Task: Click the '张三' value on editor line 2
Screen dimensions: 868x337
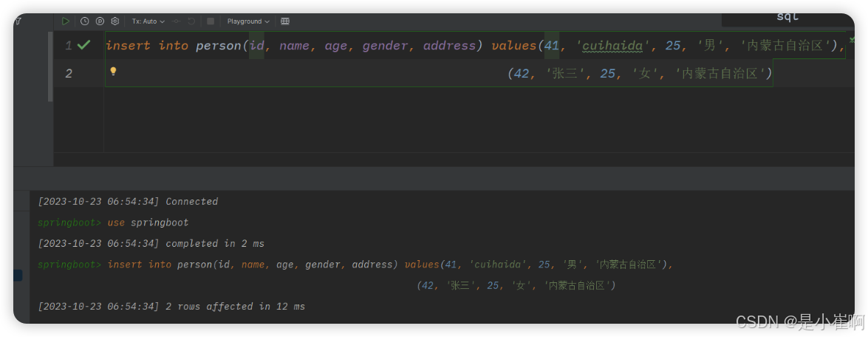Action: (565, 74)
